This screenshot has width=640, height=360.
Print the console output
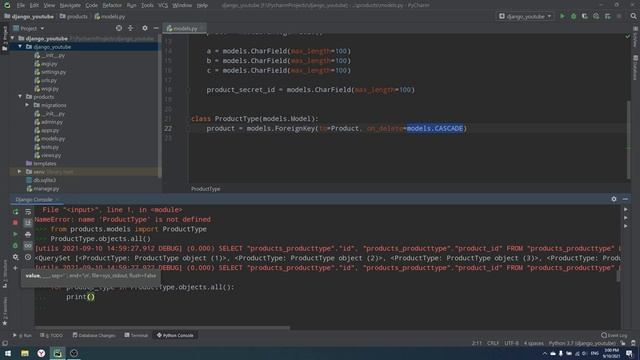tap(28, 234)
